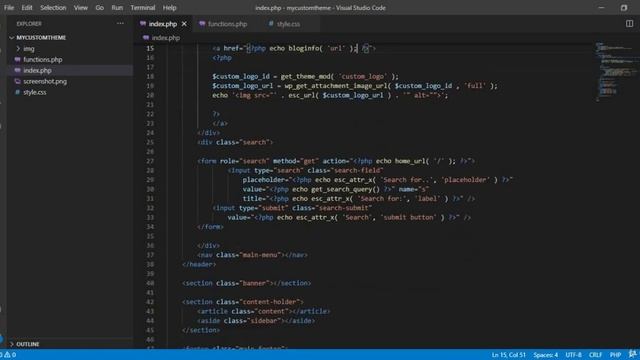Place cursor on 'custom_logo' string

point(363,77)
